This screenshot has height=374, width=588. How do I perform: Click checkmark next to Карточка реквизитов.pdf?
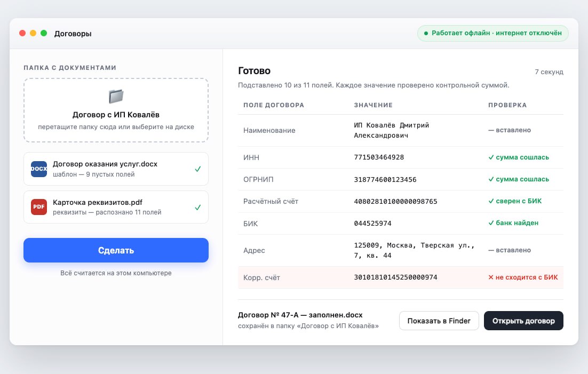[198, 208]
